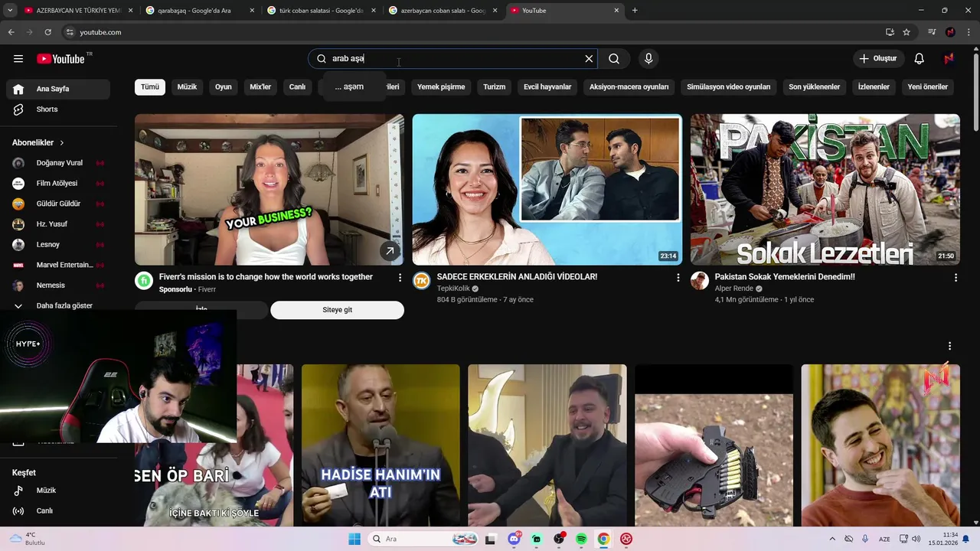Screen dimensions: 980x551
Task: Open the browser media control icon
Action: tap(932, 32)
